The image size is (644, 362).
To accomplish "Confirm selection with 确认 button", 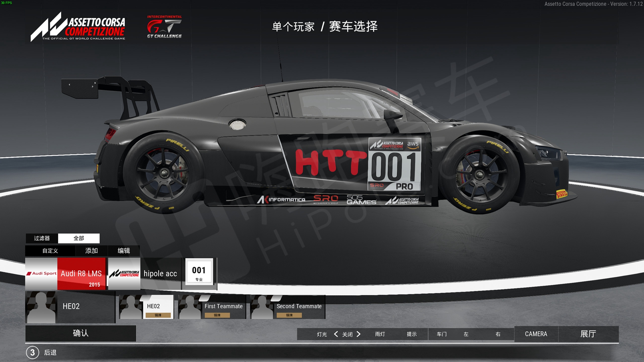I will (x=81, y=333).
